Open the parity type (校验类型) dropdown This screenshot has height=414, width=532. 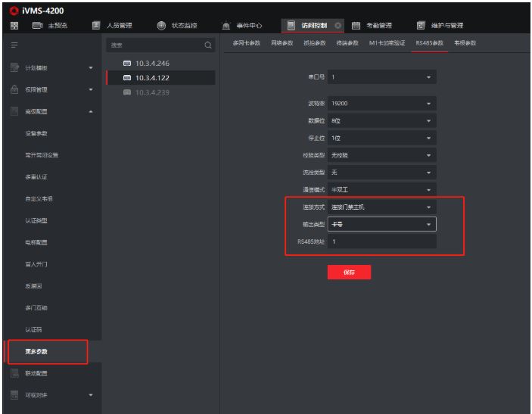coord(381,155)
